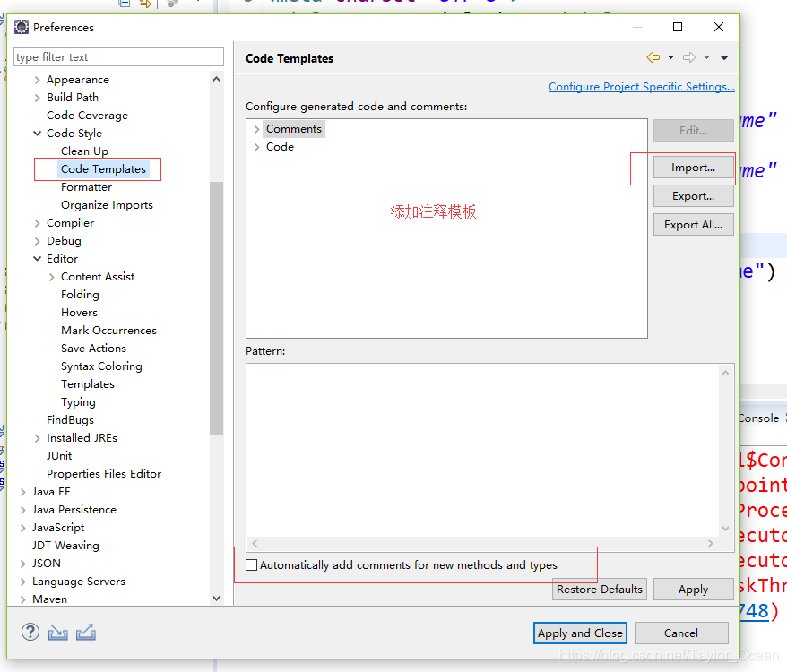Image resolution: width=787 pixels, height=672 pixels.
Task: Enable automatically add comments for new methods
Action: 252,564
